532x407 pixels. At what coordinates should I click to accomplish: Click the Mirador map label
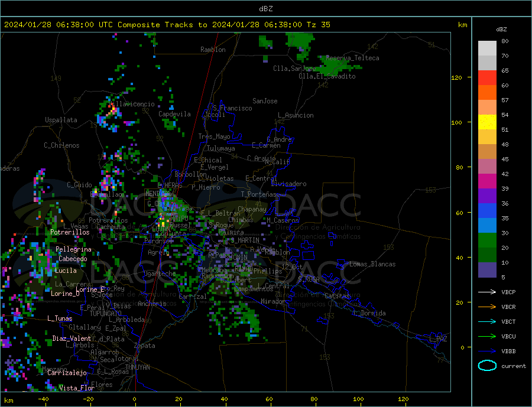click(x=273, y=301)
